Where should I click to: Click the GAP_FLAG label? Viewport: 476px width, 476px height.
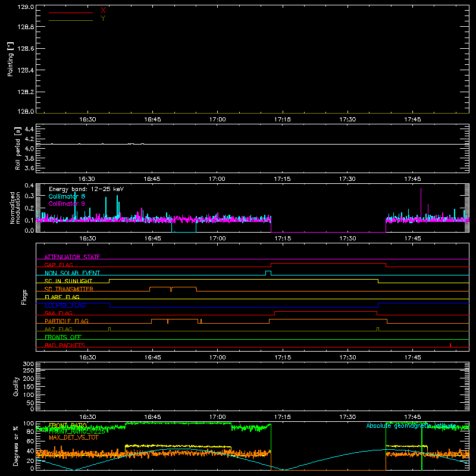click(x=58, y=265)
